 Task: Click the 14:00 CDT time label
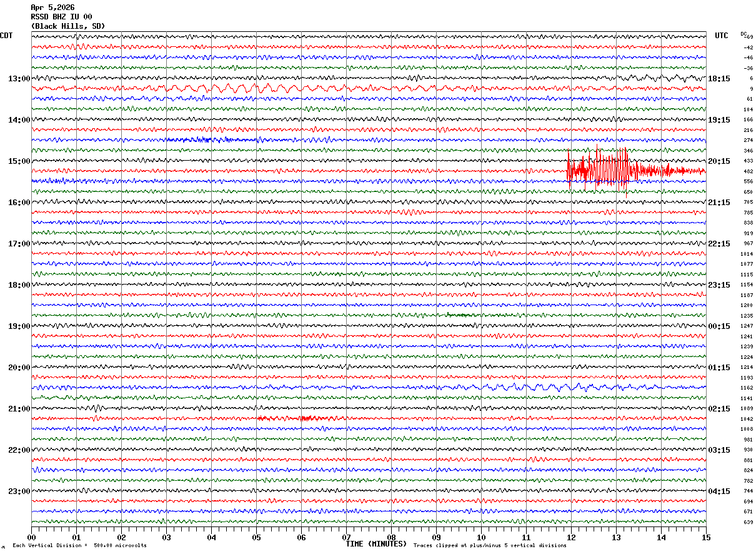pos(19,120)
